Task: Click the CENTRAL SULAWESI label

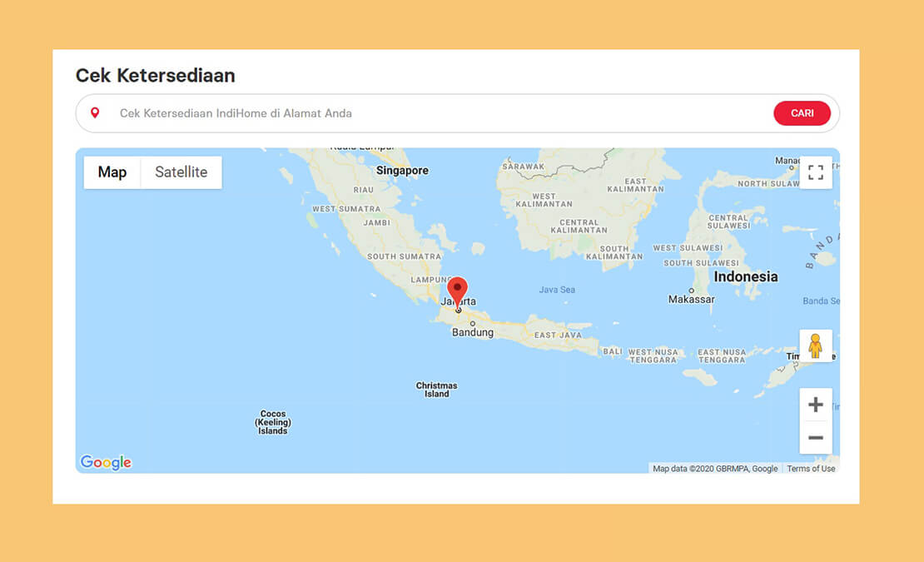Action: [x=729, y=221]
